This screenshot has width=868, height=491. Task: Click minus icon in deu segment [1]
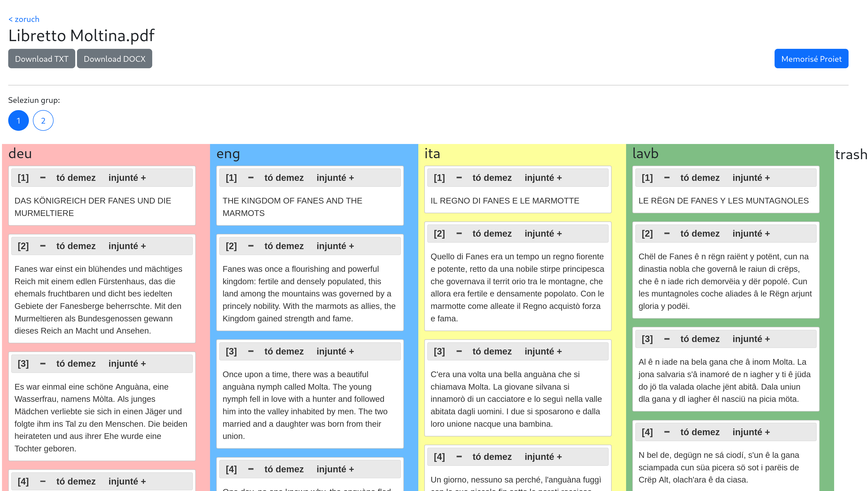point(43,178)
